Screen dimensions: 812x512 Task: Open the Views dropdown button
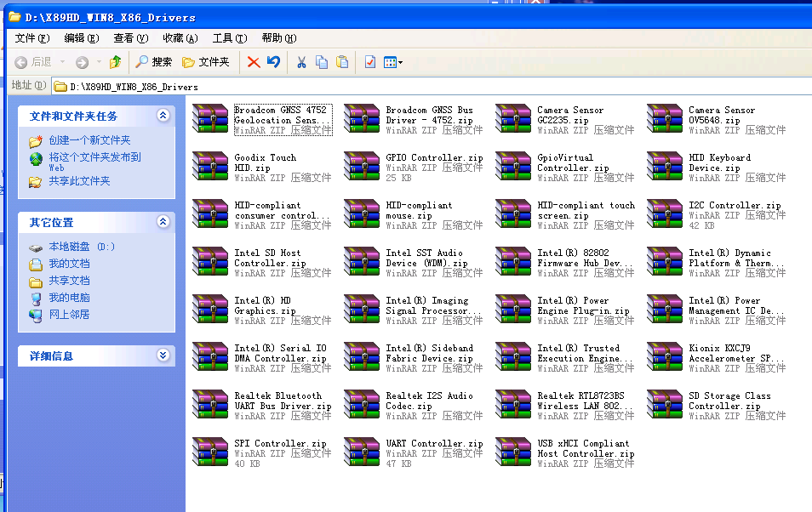393,63
